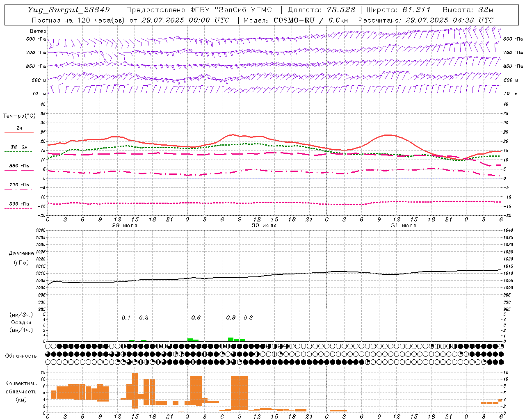525x420 pixels.
Task: Click the 0.1 precipitation amount value
Action: point(126,317)
